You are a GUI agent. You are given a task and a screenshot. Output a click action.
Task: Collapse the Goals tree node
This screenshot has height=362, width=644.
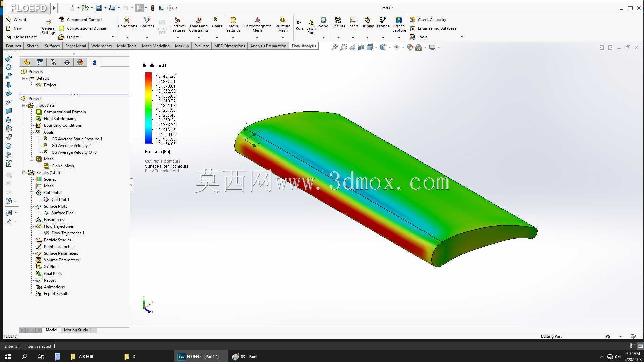32,132
